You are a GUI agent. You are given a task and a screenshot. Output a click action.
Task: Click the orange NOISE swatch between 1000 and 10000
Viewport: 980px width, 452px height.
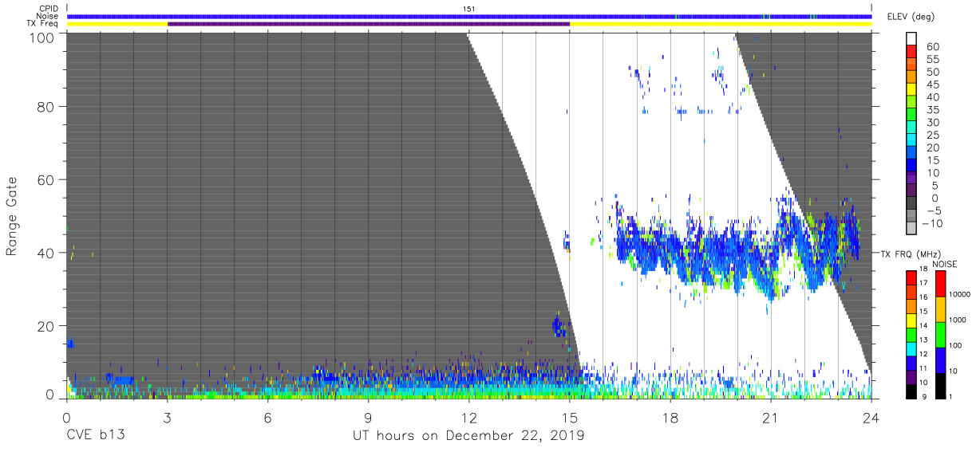pos(940,309)
